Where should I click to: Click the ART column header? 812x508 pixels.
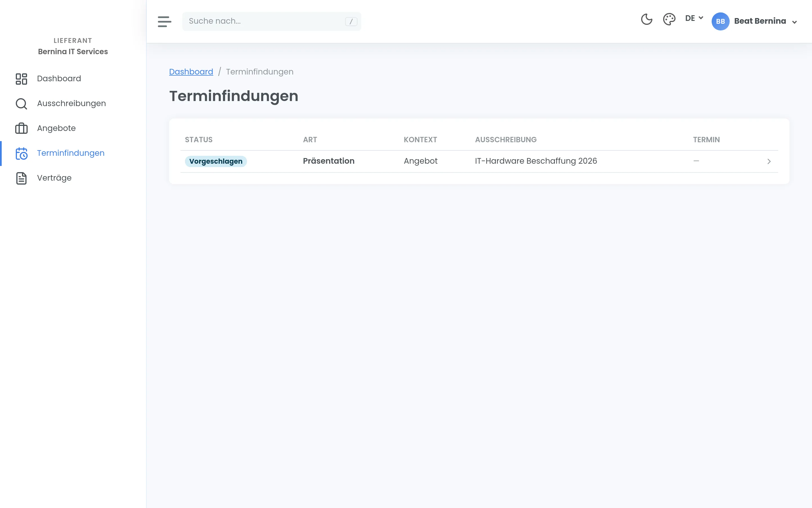click(x=310, y=140)
